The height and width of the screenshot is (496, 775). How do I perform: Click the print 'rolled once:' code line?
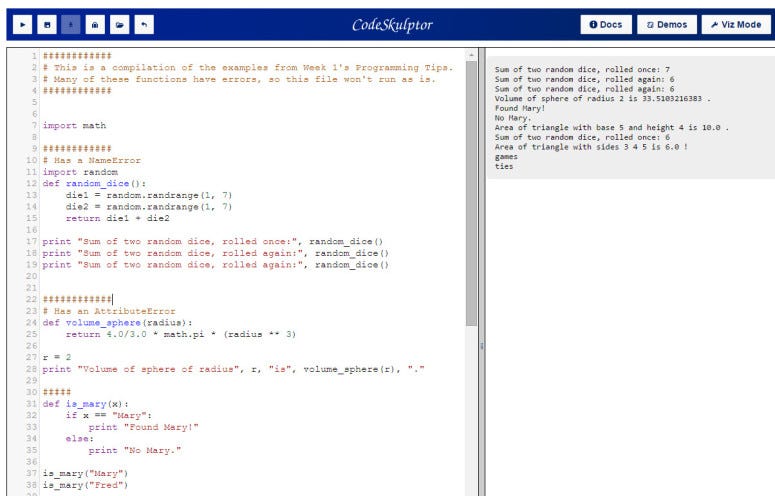point(213,241)
